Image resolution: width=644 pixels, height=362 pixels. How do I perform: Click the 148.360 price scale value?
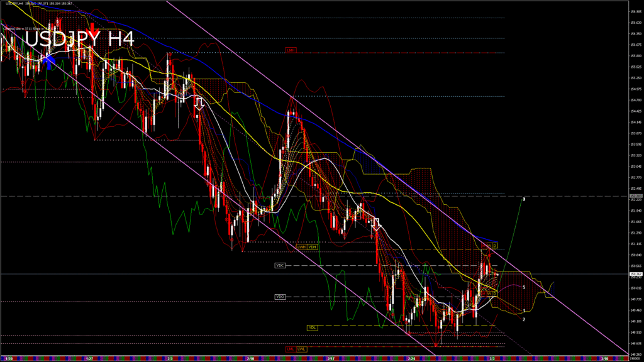pyautogui.click(x=636, y=354)
